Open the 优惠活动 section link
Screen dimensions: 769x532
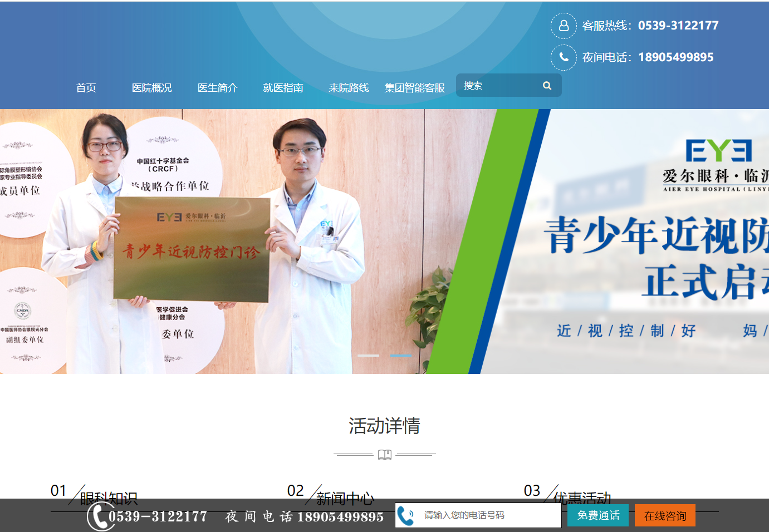[x=582, y=498]
